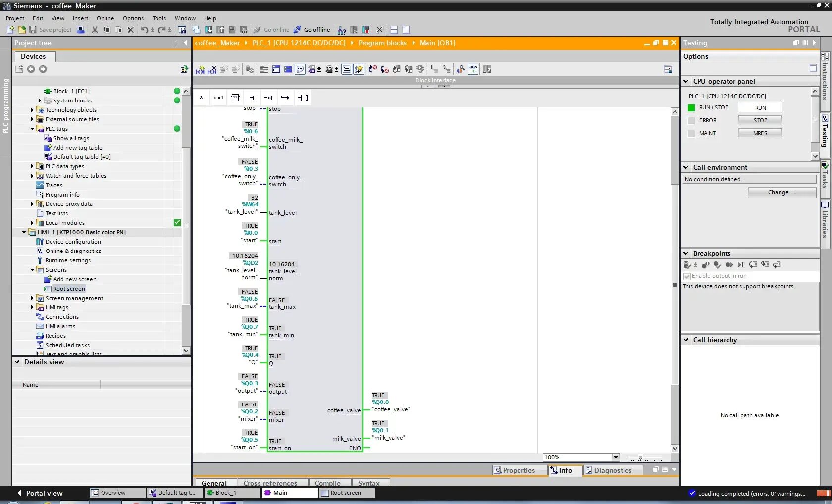Select Root screen in Project tree
The height and width of the screenshot is (504, 832).
coord(69,289)
